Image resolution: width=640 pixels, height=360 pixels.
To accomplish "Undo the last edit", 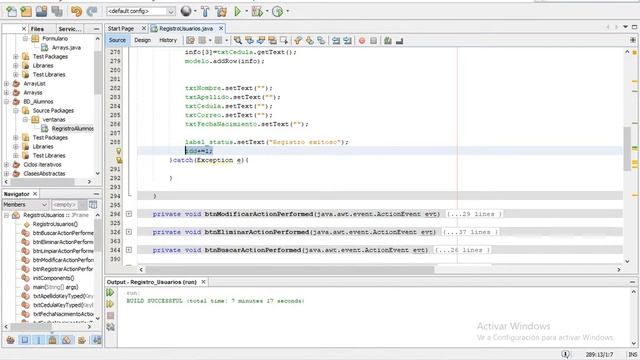I will pyautogui.click(x=76, y=11).
